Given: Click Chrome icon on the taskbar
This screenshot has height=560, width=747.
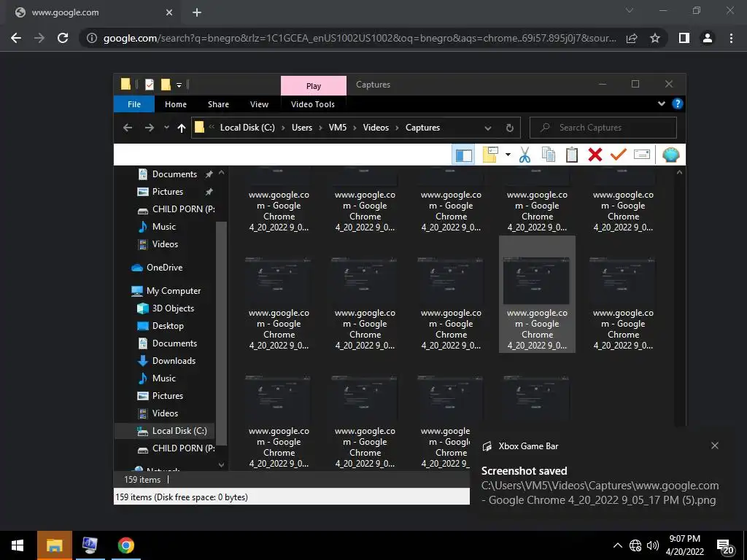Looking at the screenshot, I should (x=125, y=545).
